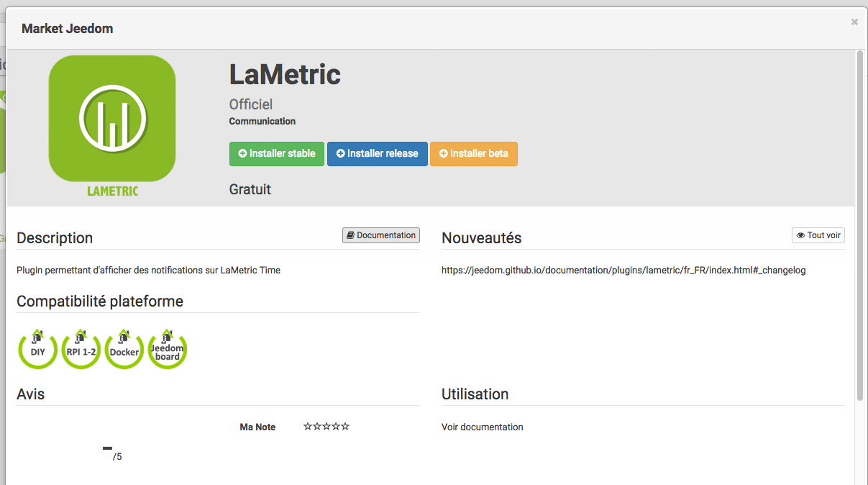The width and height of the screenshot is (868, 485).
Task: Click the plus icon on Installer stable
Action: click(243, 154)
